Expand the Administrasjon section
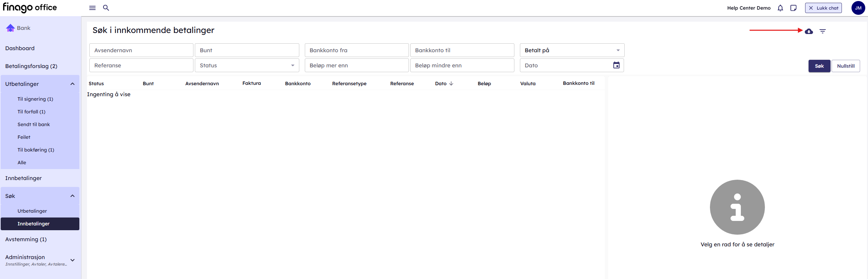The height and width of the screenshot is (279, 868). click(73, 260)
